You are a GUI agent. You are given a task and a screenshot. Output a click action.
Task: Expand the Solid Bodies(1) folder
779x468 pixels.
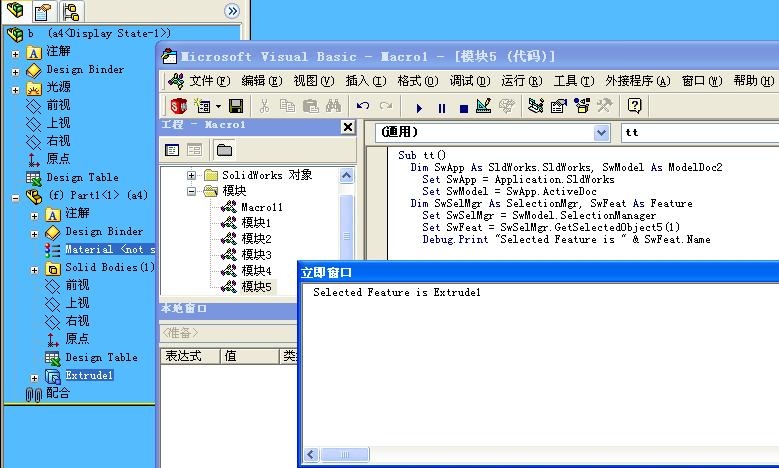(x=34, y=270)
